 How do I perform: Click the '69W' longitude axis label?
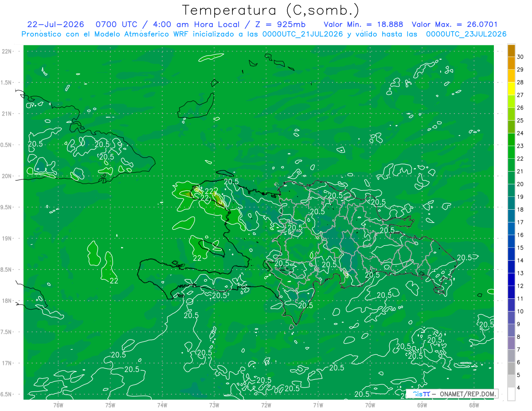[x=422, y=405]
